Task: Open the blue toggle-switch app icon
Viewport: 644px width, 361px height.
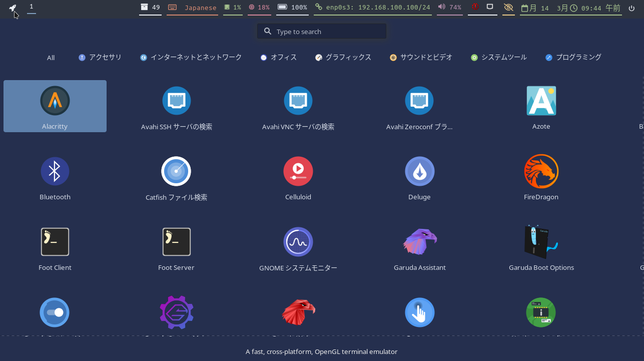Action: tap(55, 312)
